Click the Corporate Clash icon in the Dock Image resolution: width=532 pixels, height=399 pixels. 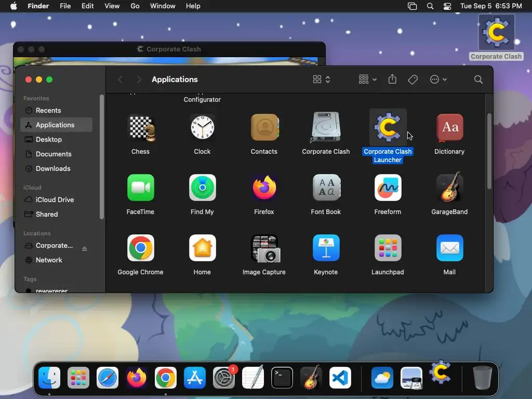[441, 372]
